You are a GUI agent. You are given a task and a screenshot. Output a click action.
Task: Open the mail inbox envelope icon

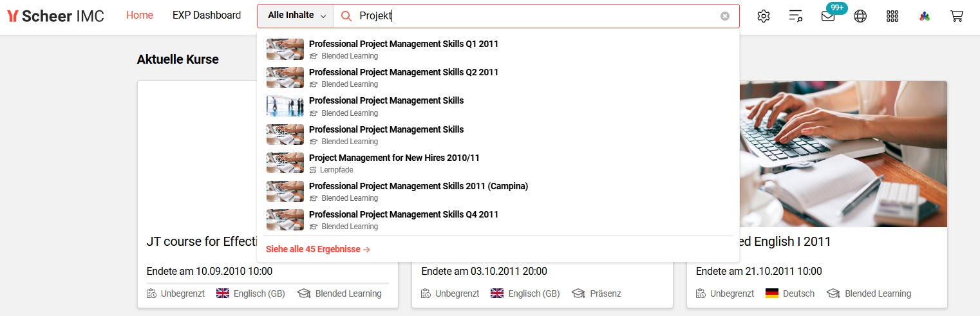[828, 16]
